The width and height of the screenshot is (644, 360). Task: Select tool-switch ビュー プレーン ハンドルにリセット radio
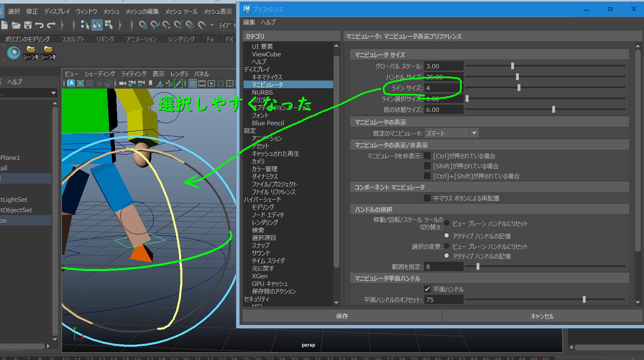pyautogui.click(x=447, y=223)
